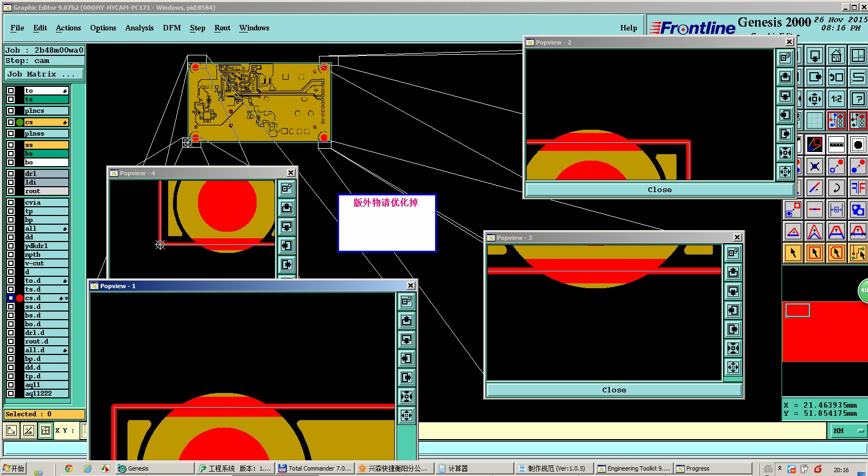Image resolution: width=868 pixels, height=476 pixels.
Task: Open the Rout menu
Action: (222, 28)
